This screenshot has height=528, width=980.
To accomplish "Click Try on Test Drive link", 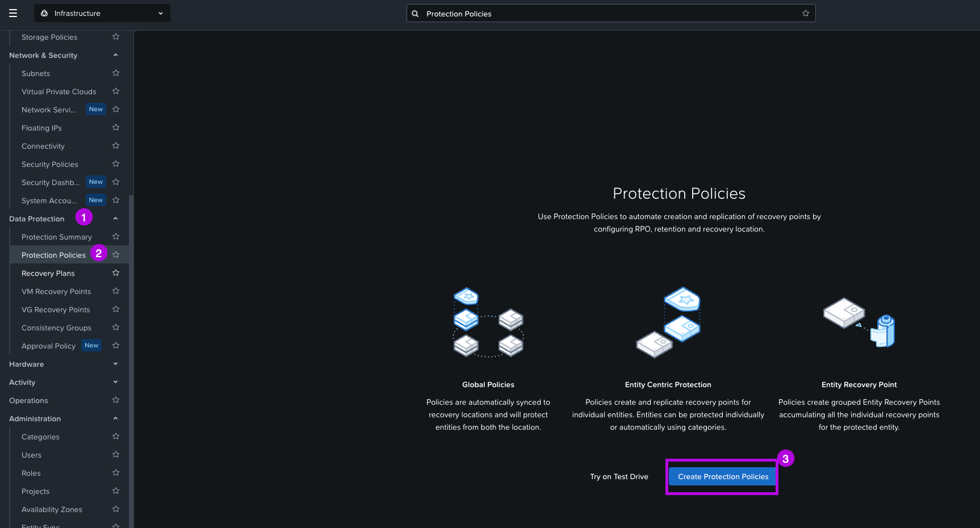I will 619,476.
